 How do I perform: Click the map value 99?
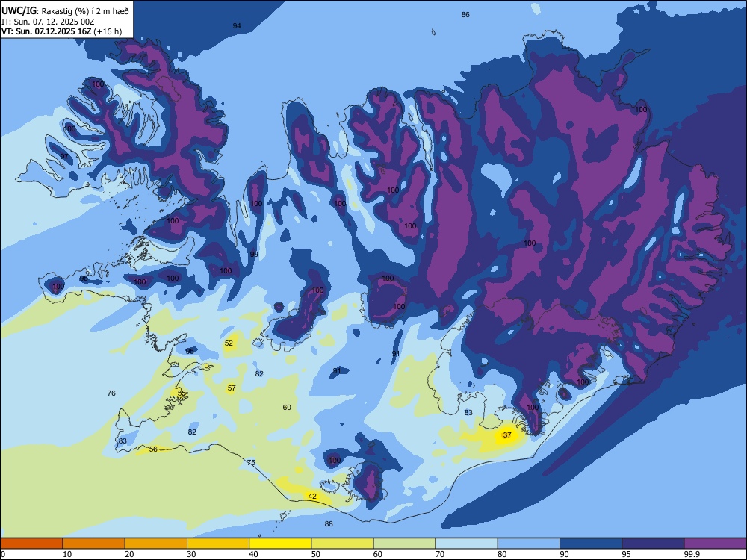coord(254,255)
